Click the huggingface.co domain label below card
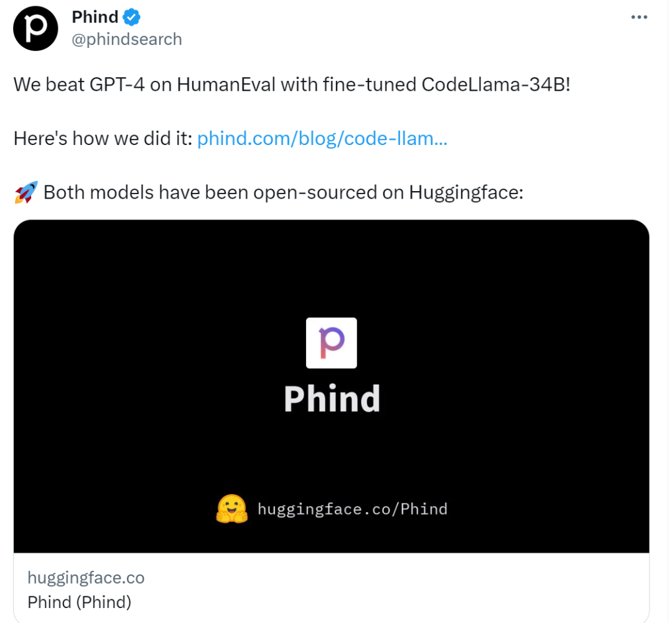The image size is (672, 623). click(x=86, y=578)
